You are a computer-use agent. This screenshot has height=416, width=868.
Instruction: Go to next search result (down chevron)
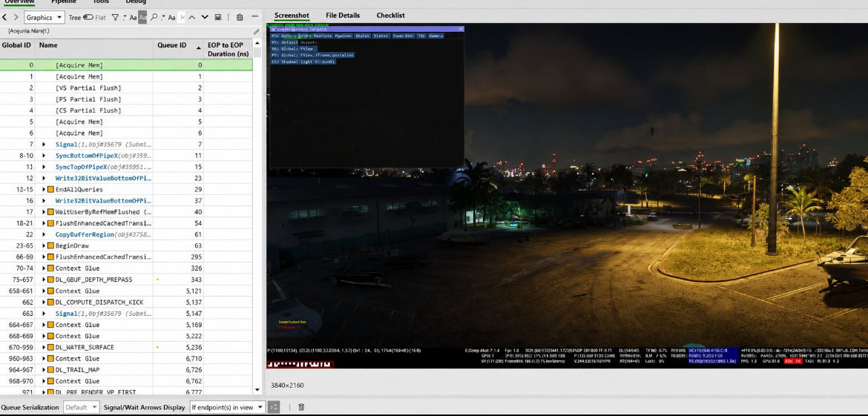205,18
